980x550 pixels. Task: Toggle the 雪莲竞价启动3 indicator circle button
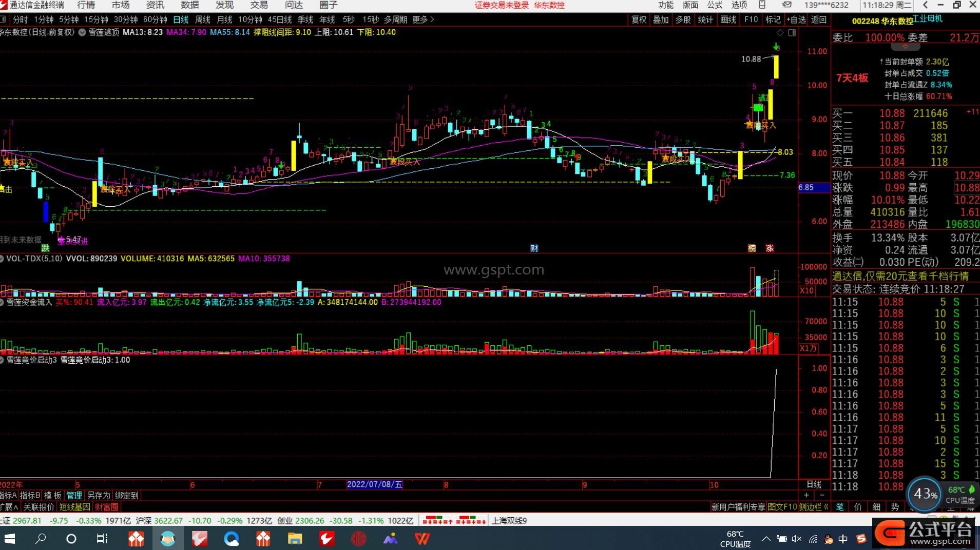pos(2,360)
